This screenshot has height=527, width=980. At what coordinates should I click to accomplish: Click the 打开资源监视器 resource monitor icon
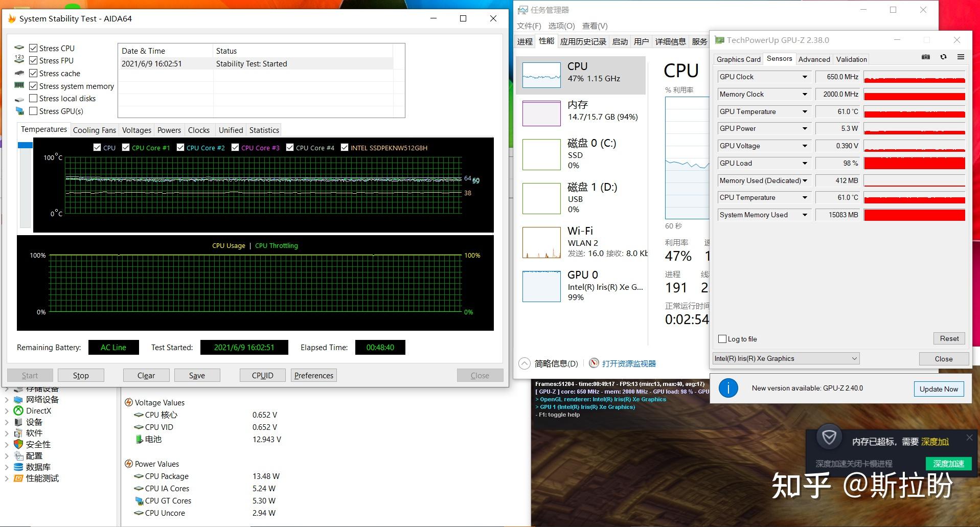(x=594, y=363)
